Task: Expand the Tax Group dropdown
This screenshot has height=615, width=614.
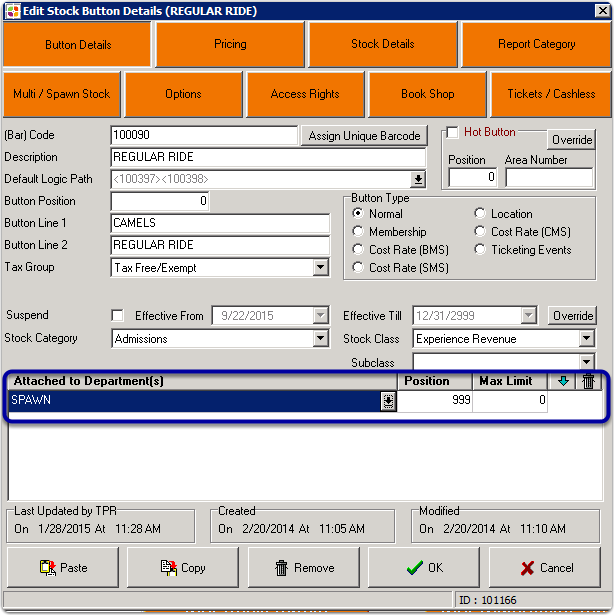Action: (320, 267)
